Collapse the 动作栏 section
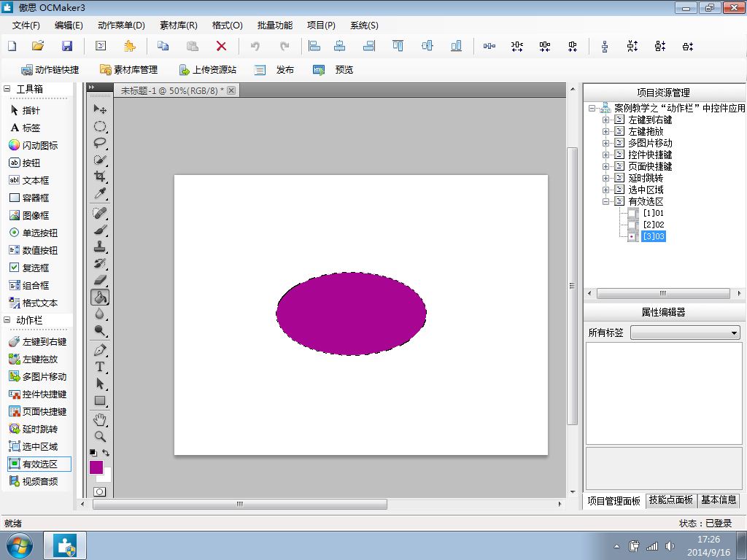Viewport: 747px width, 560px height. pos(7,320)
